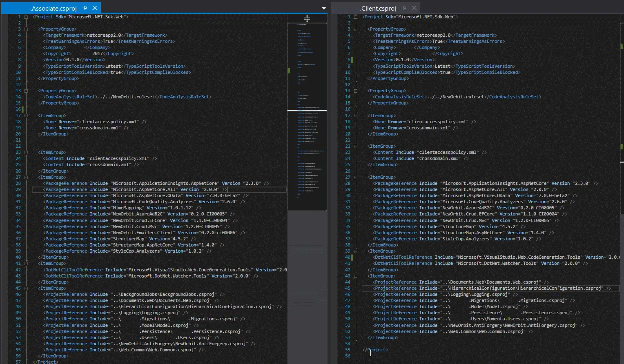624x364 pixels.
Task: Close the Client.csproj tab
Action: pos(414,8)
